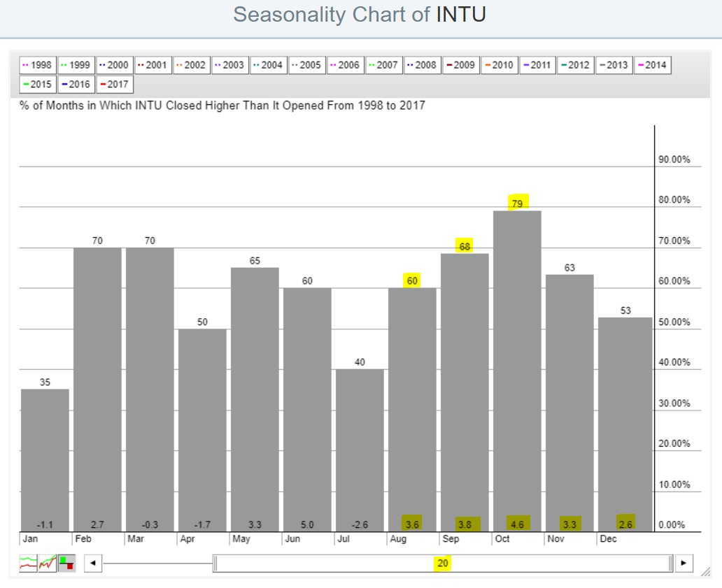
Task: Click the slider's right edge handle
Action: click(670, 563)
